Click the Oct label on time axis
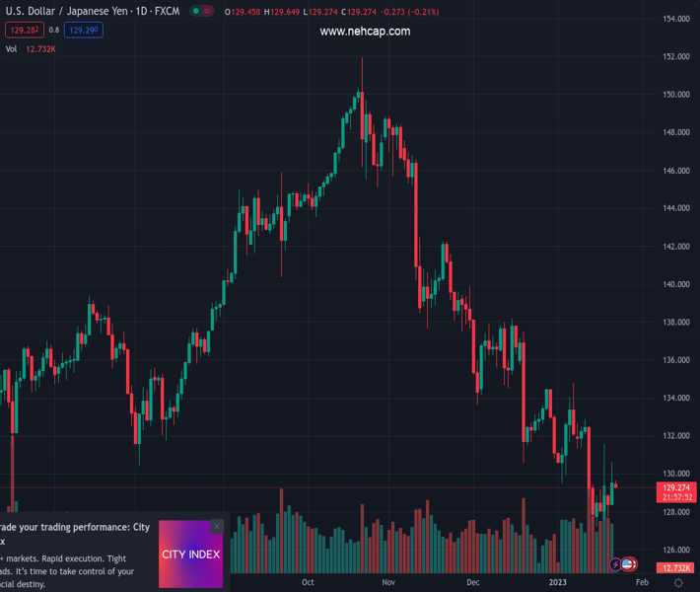 (308, 583)
